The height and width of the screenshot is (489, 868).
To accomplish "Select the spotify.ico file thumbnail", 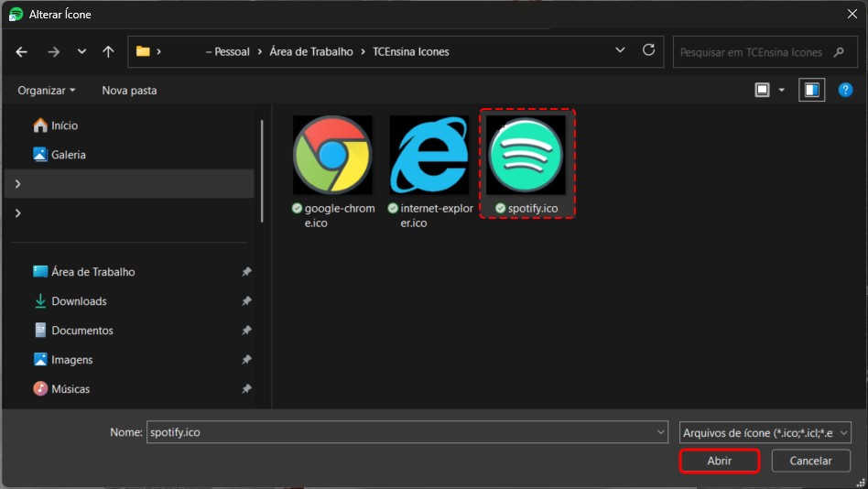I will point(526,155).
